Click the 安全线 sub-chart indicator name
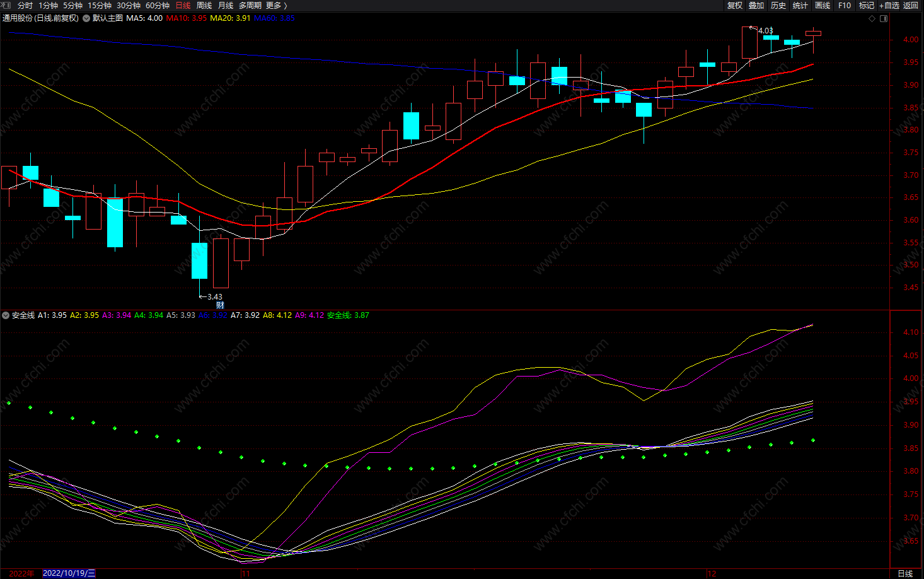The width and height of the screenshot is (924, 579). 23,315
